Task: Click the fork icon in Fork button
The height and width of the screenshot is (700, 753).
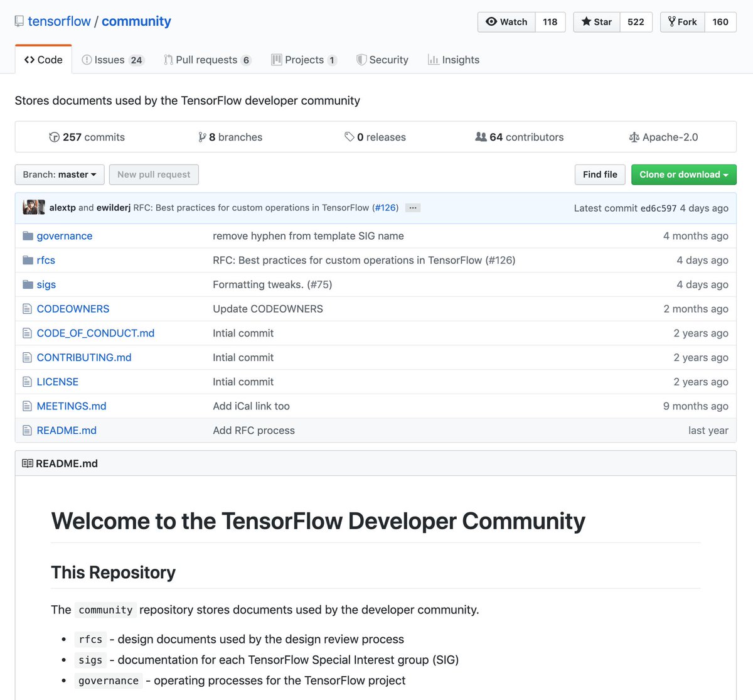Action: (x=671, y=21)
